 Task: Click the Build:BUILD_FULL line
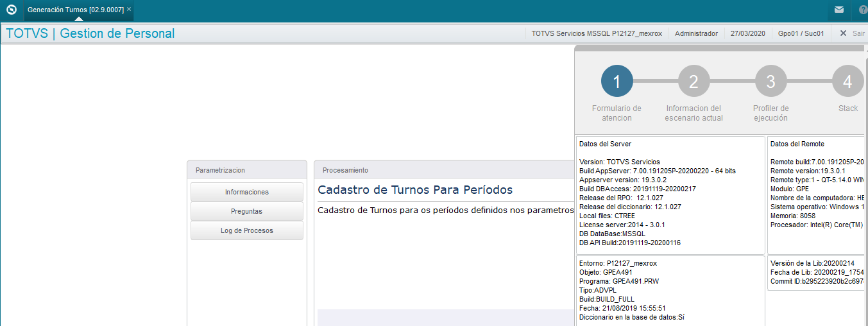[x=607, y=299]
